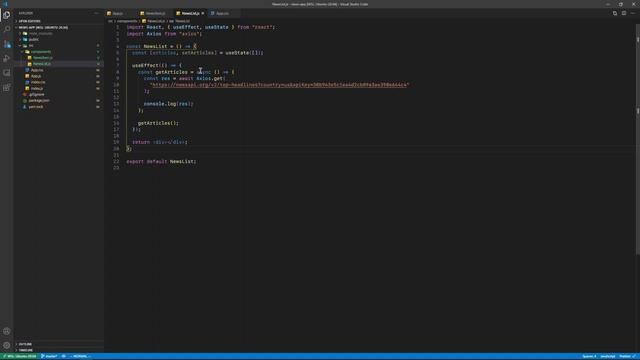
Task: Open App.js in the file tree
Action: [36, 76]
